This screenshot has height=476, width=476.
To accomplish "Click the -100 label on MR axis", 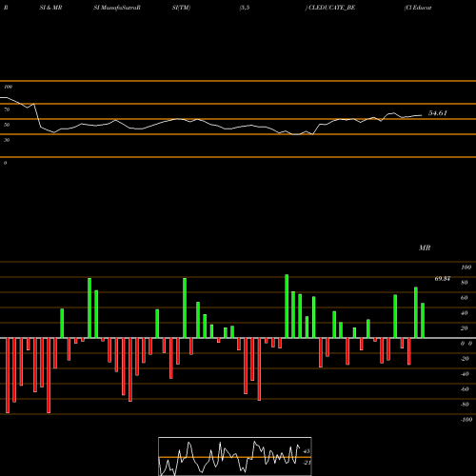I will pyautogui.click(x=466, y=420).
